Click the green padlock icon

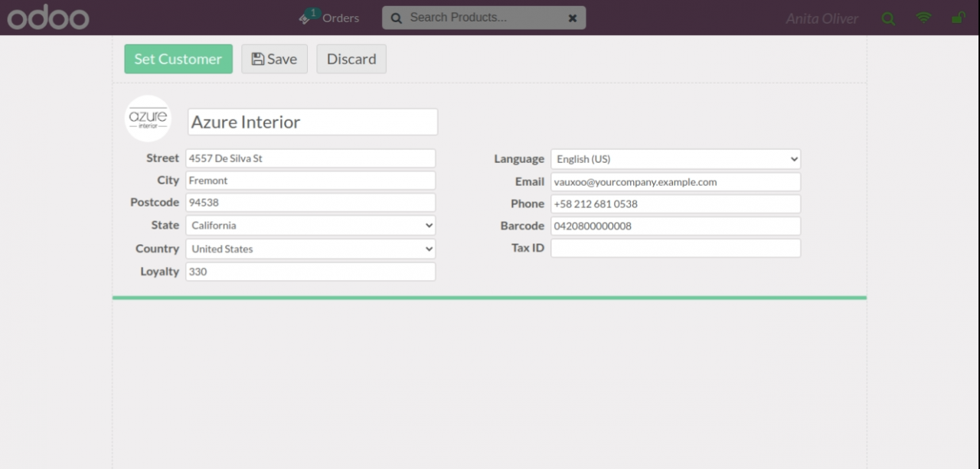958,18
